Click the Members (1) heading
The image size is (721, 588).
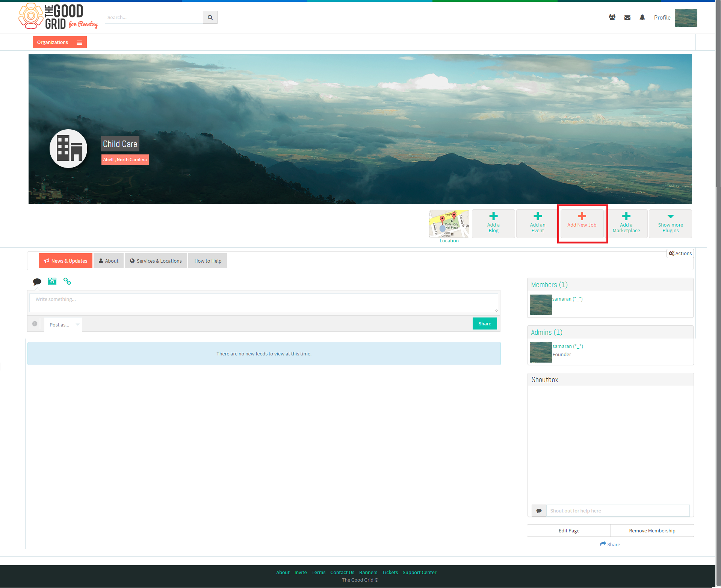pyautogui.click(x=549, y=284)
